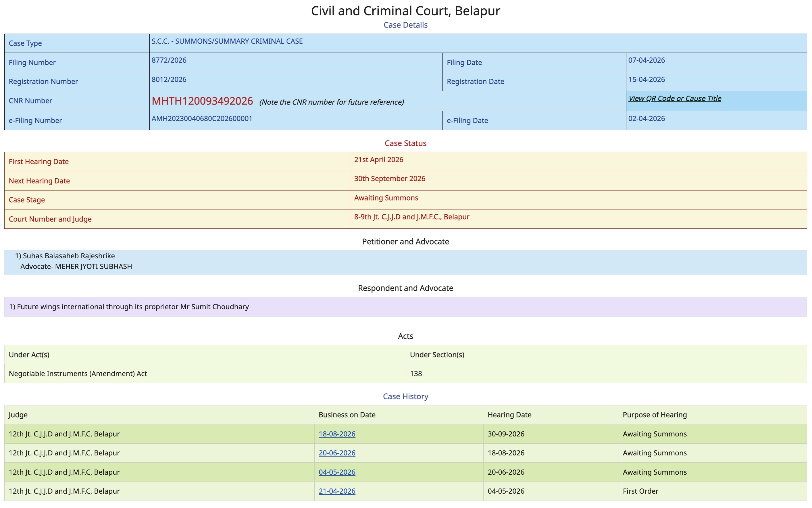812x508 pixels.
Task: Click Acts section heading
Action: 405,336
